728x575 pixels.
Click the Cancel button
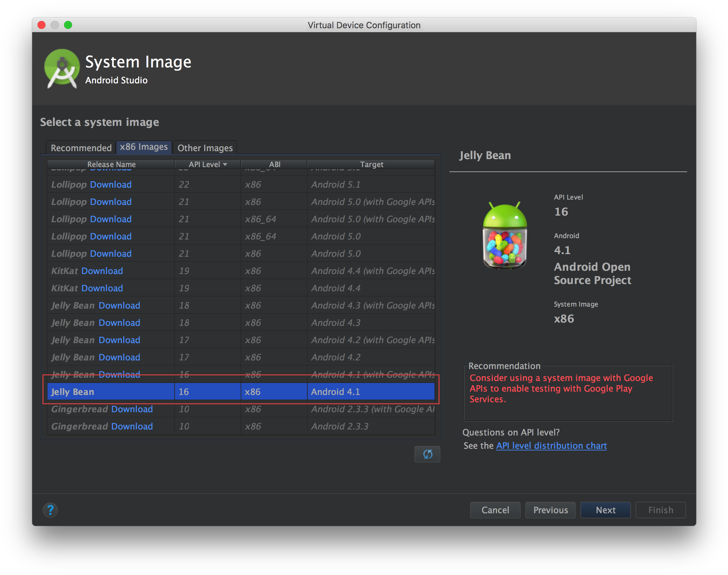(495, 510)
